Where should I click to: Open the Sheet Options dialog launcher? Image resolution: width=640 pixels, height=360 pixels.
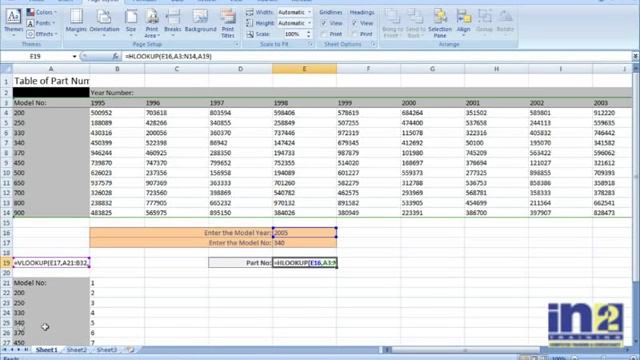coord(373,44)
